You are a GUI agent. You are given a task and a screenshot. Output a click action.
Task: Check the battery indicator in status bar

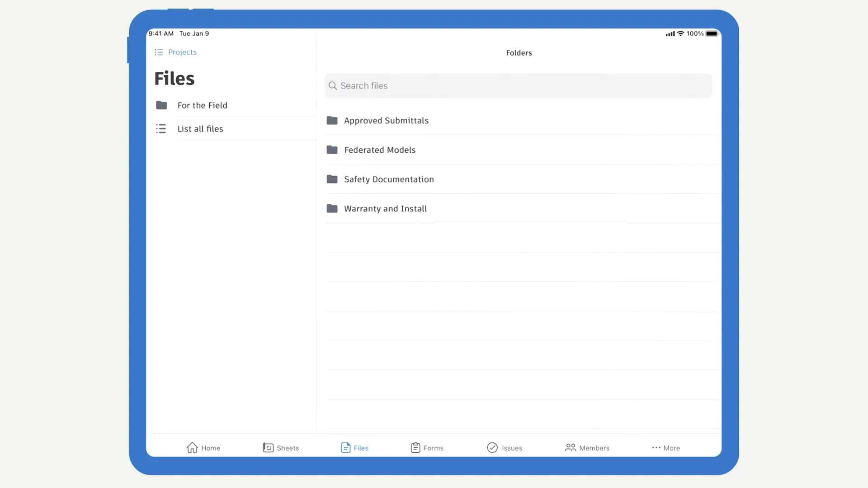coord(712,33)
